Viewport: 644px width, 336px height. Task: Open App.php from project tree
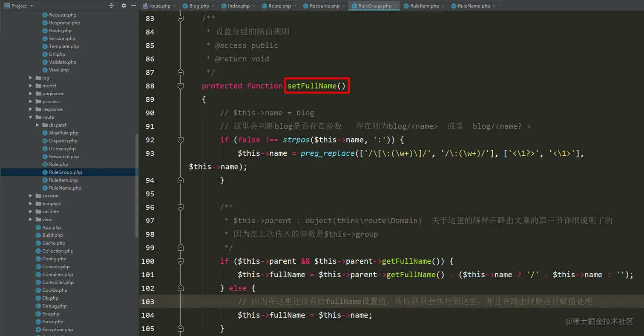coord(52,227)
